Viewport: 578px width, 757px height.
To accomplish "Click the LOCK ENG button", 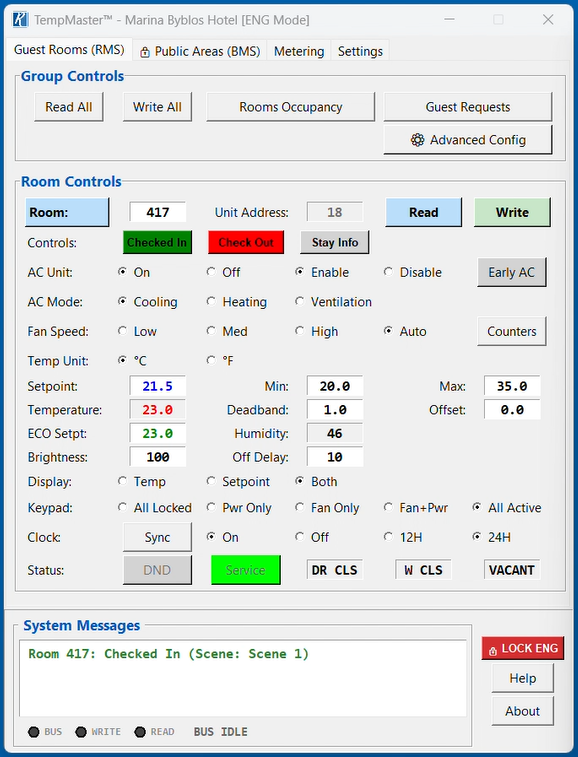I will coord(523,648).
